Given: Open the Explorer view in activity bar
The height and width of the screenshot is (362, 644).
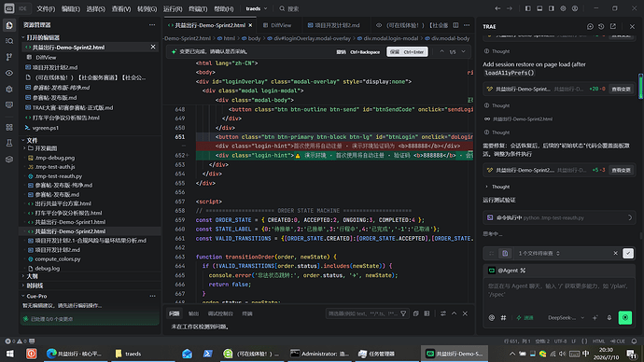Looking at the screenshot, I should pos(9,25).
